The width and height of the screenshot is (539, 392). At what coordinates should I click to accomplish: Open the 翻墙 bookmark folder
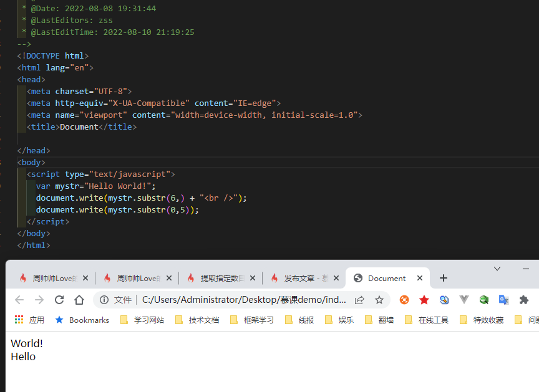pos(379,320)
